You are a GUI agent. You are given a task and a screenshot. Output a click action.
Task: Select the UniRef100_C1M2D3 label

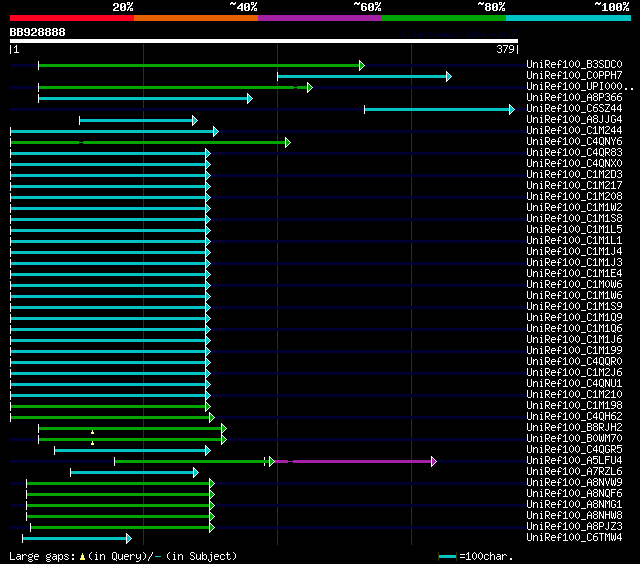(x=574, y=175)
